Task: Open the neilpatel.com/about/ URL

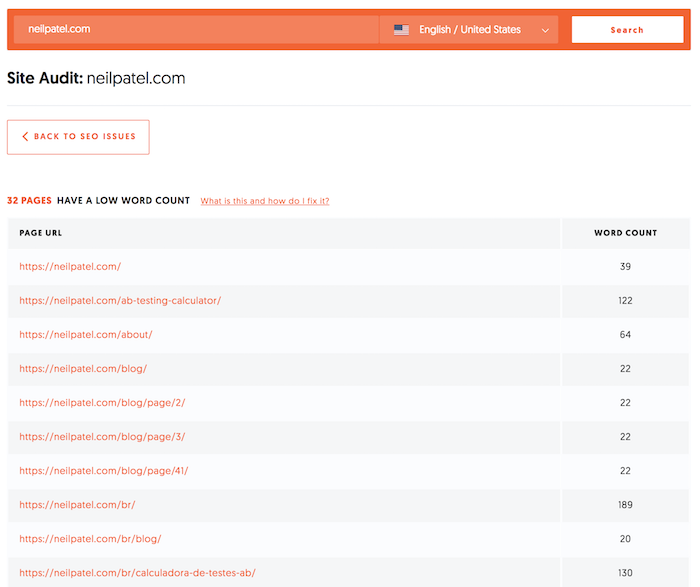Action: click(x=86, y=334)
